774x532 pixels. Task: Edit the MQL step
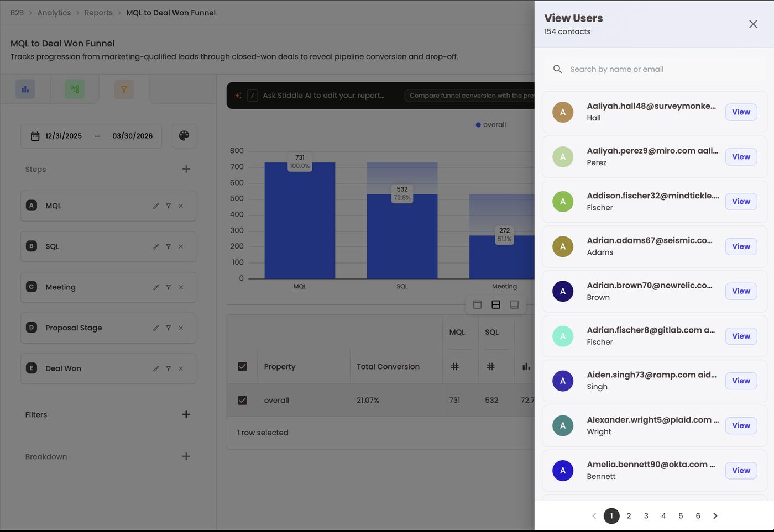tap(156, 206)
